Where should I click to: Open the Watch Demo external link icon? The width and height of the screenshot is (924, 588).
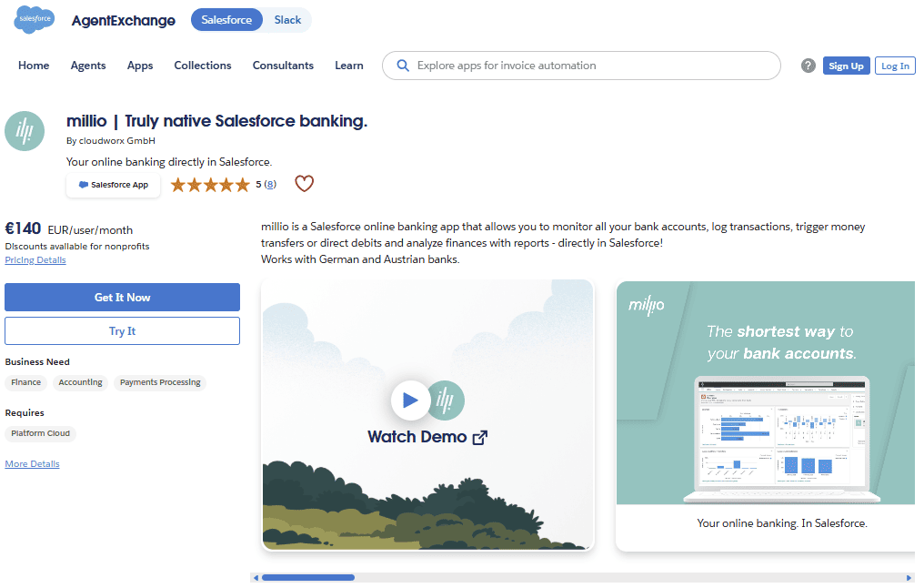click(x=480, y=438)
